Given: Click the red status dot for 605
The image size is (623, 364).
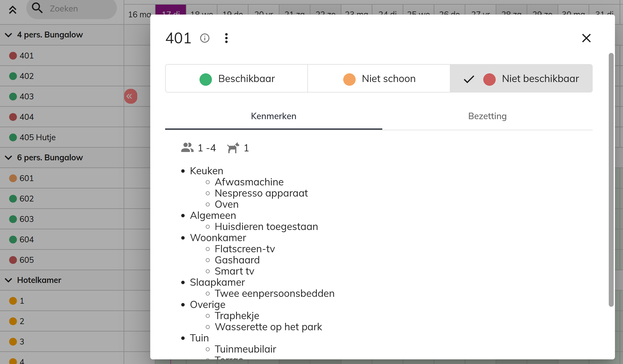Looking at the screenshot, I should [x=13, y=260].
